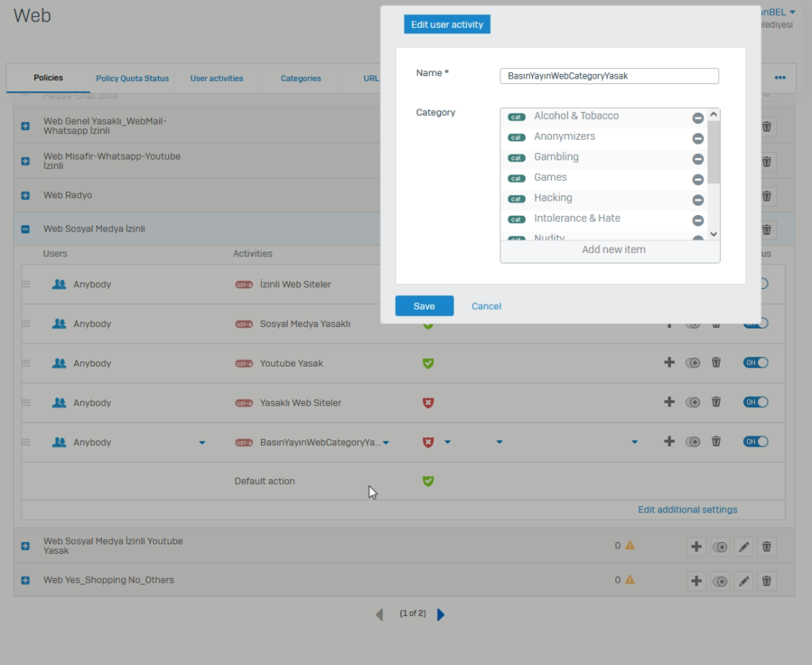
Task: Save the user activity changes
Action: click(424, 306)
